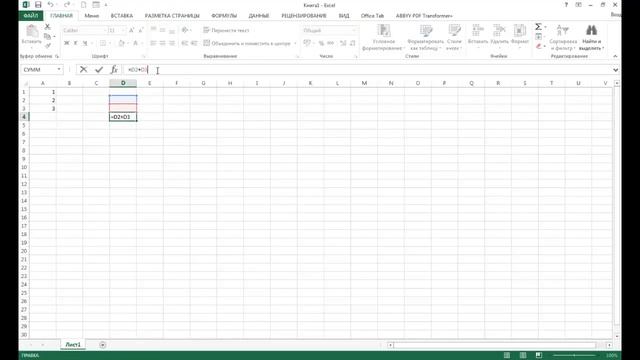Click the Percent Style icon

321,43
